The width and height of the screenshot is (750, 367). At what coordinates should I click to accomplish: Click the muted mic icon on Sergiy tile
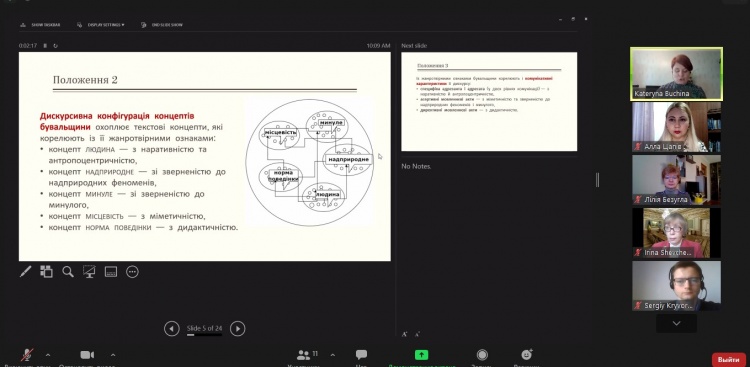638,305
